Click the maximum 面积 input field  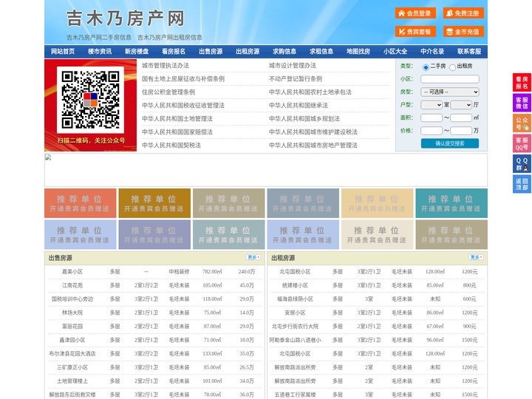pyautogui.click(x=461, y=117)
